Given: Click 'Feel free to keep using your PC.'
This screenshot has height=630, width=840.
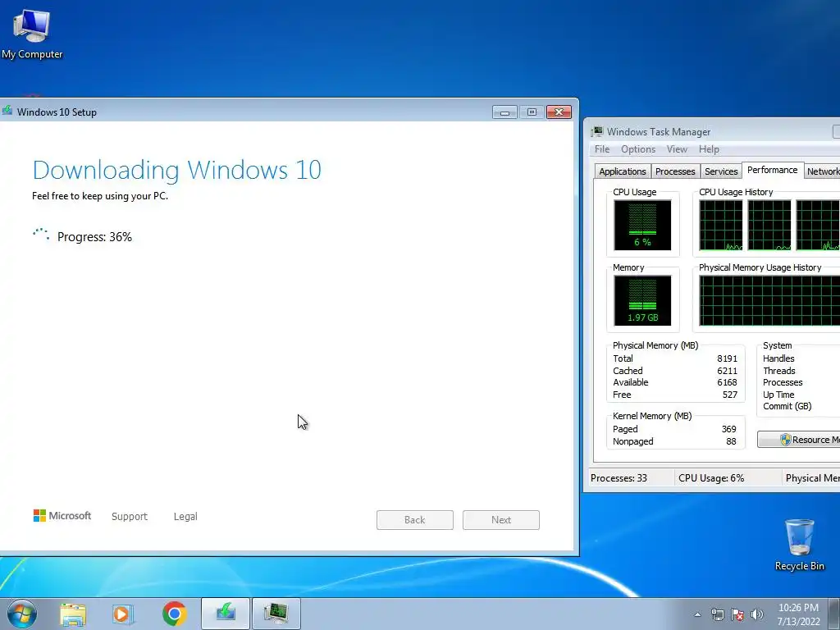Looking at the screenshot, I should point(100,196).
